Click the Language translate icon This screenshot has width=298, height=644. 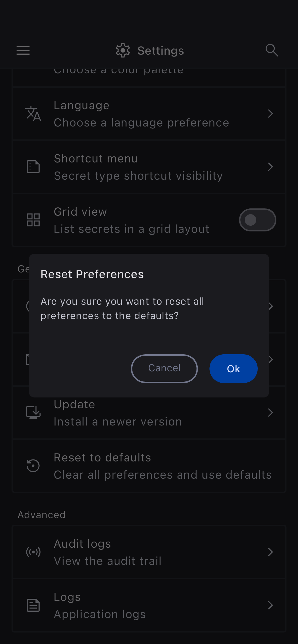33,114
